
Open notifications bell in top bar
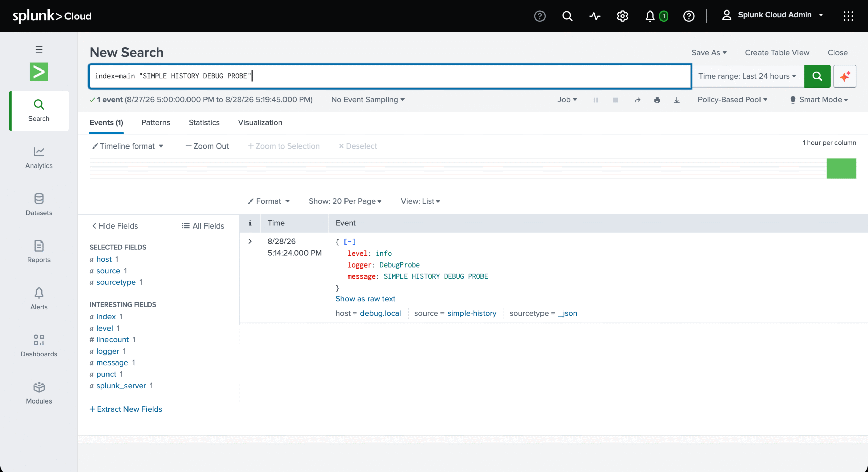point(650,16)
